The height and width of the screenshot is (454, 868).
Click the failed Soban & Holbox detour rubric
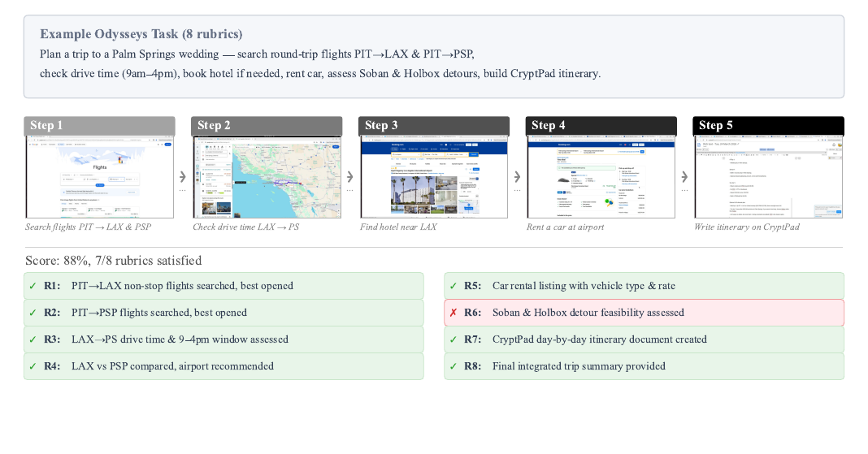(x=644, y=313)
